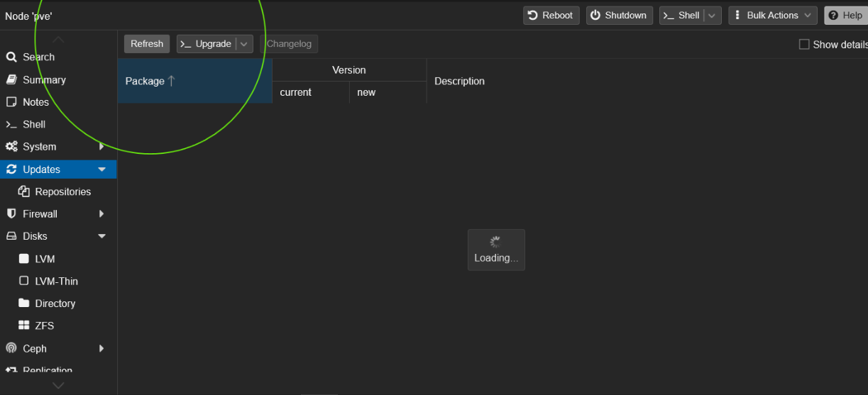Click the Bulk Actions three-dot icon
This screenshot has width=868, height=395.
pyautogui.click(x=738, y=16)
